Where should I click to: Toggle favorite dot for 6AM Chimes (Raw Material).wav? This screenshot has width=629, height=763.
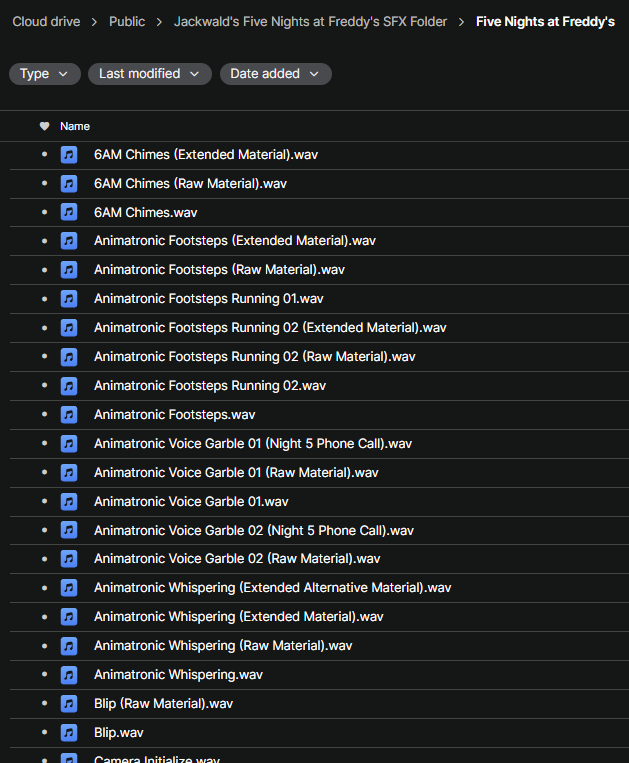tap(44, 183)
